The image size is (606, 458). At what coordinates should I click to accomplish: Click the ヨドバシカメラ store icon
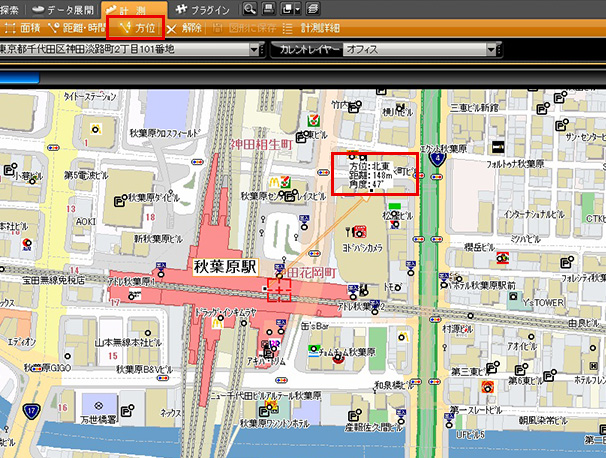coord(360,232)
